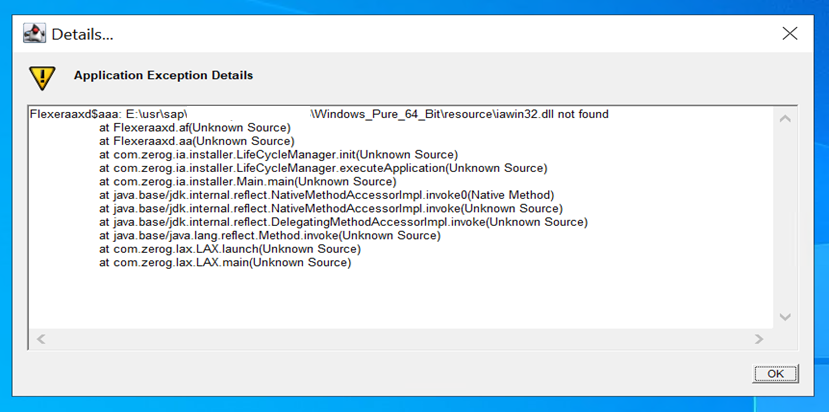Click the 'iawin32.dll not found' error line
This screenshot has height=412, width=829.
(319, 114)
